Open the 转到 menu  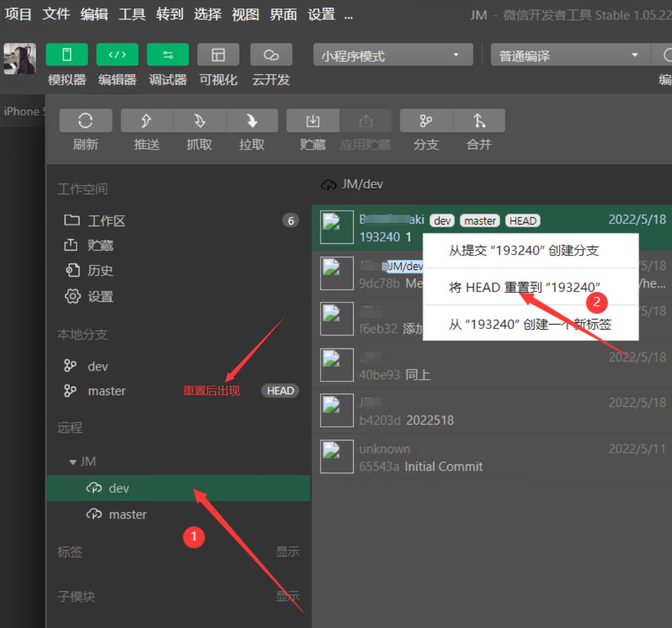click(170, 15)
